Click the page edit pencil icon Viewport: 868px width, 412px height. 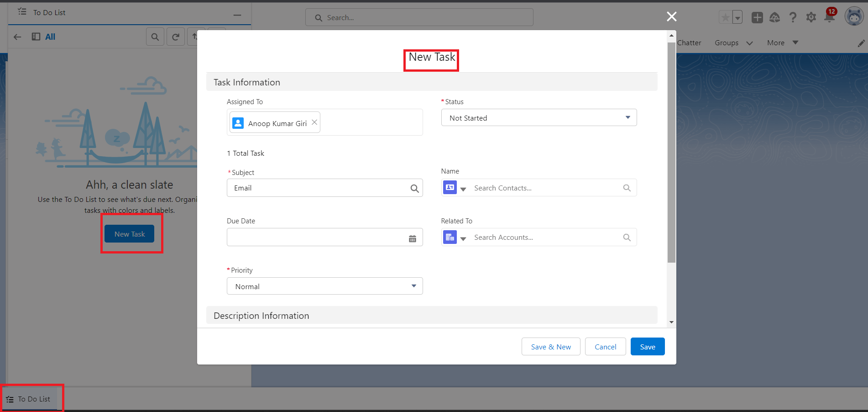861,43
